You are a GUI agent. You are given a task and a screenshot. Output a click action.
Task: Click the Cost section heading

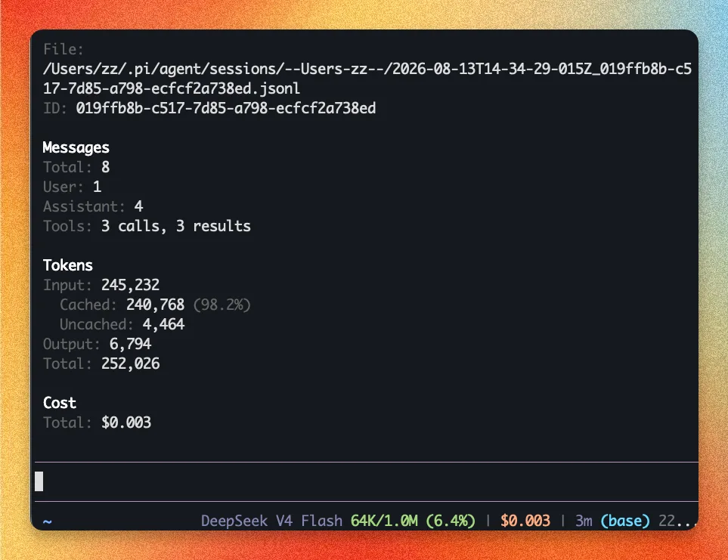pos(60,403)
